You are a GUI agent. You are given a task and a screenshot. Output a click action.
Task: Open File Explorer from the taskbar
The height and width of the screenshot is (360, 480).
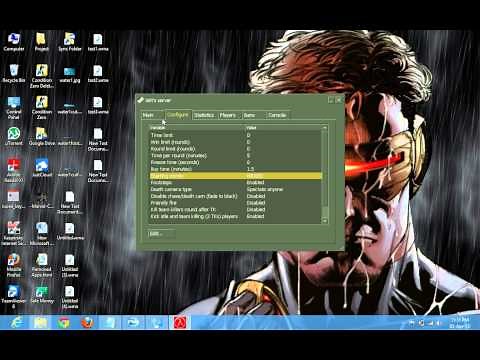pyautogui.click(x=40, y=323)
